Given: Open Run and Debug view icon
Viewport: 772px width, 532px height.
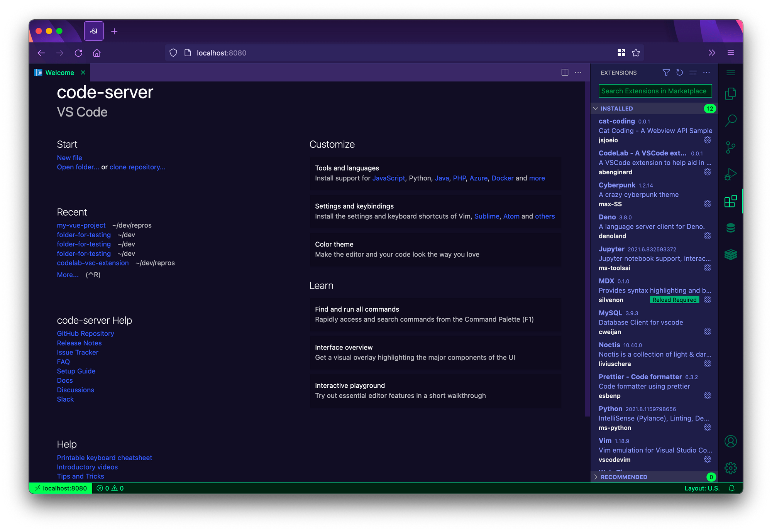Looking at the screenshot, I should [x=730, y=174].
